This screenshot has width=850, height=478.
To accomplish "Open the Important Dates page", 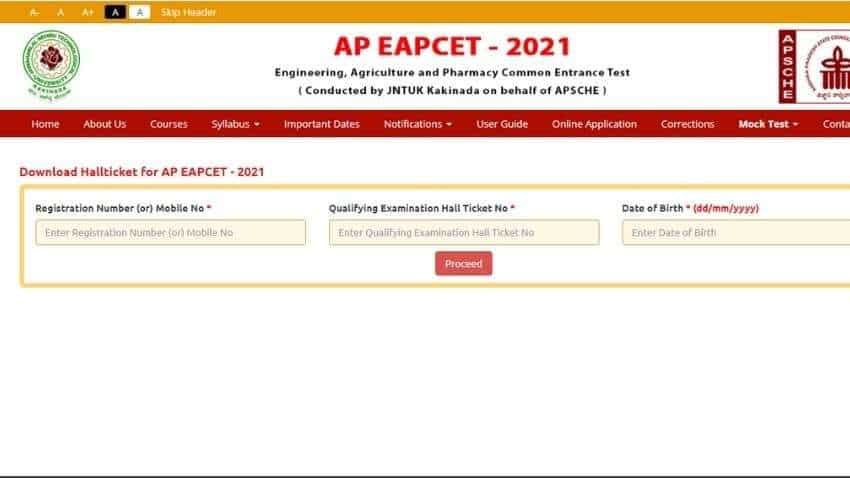I will point(322,124).
